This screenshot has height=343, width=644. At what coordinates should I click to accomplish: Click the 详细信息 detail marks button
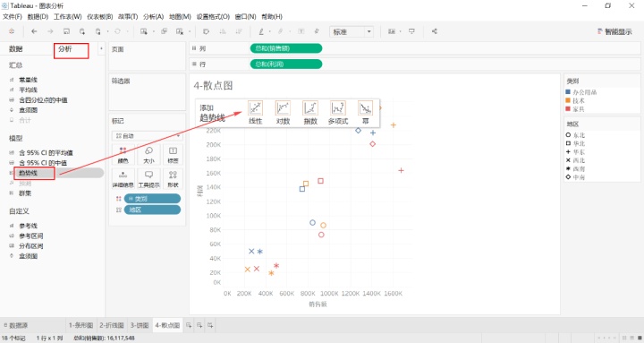click(123, 179)
